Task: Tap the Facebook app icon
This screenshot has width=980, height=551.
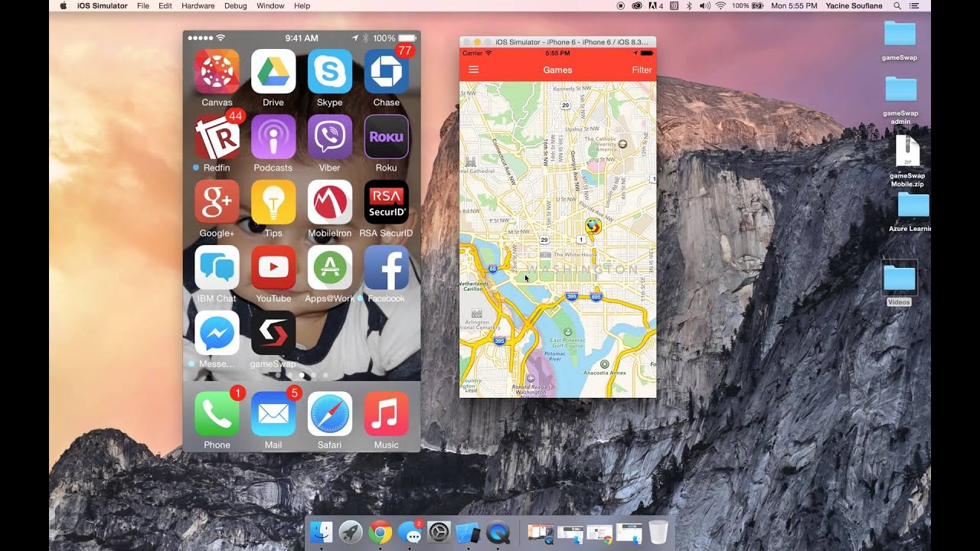Action: point(386,268)
